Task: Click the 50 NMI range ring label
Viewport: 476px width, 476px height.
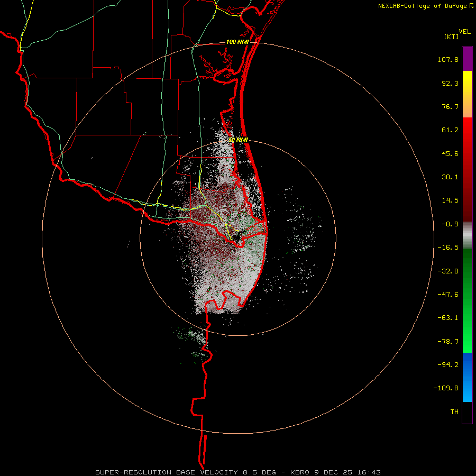Action: tap(239, 140)
